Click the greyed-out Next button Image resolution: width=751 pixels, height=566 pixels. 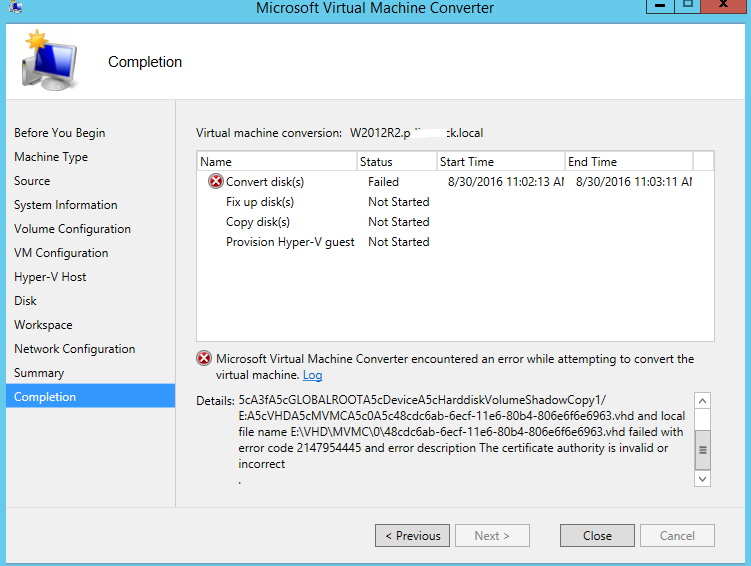click(492, 535)
